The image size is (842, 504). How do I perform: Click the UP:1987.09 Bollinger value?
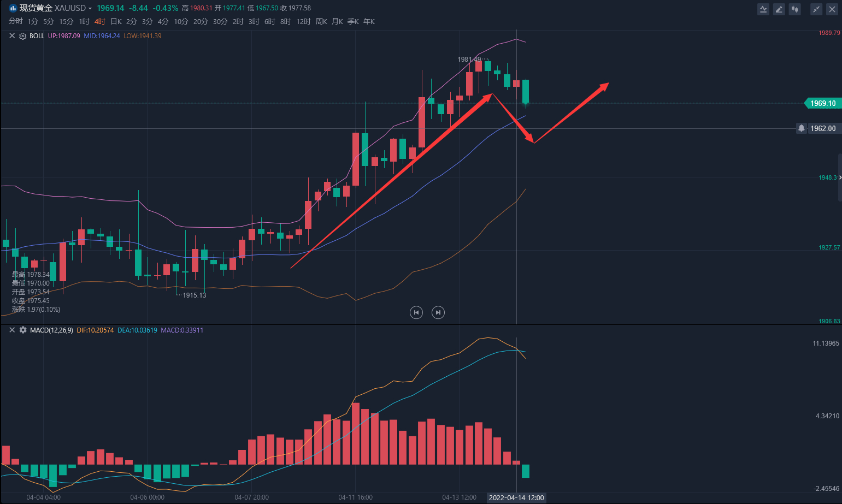64,36
